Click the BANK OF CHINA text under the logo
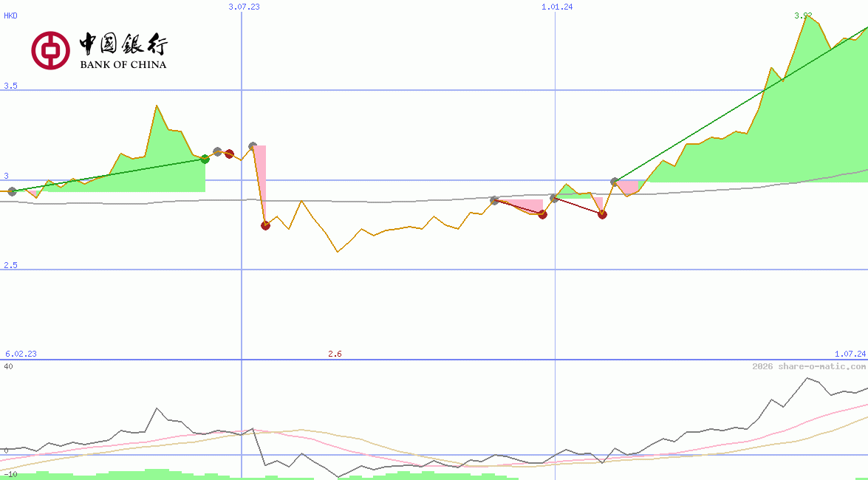 click(x=123, y=64)
